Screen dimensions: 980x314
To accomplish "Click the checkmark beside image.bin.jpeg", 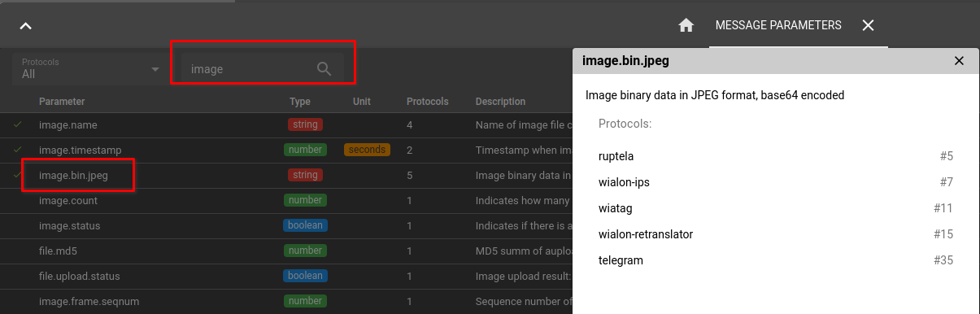I will tap(18, 175).
